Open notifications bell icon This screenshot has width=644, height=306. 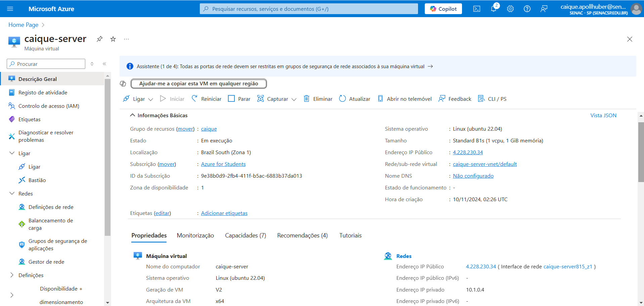click(x=494, y=9)
